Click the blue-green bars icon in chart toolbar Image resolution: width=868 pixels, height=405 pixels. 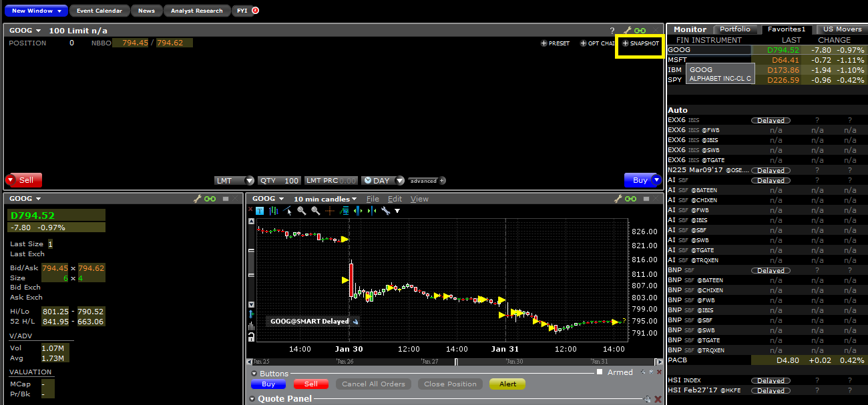[273, 211]
